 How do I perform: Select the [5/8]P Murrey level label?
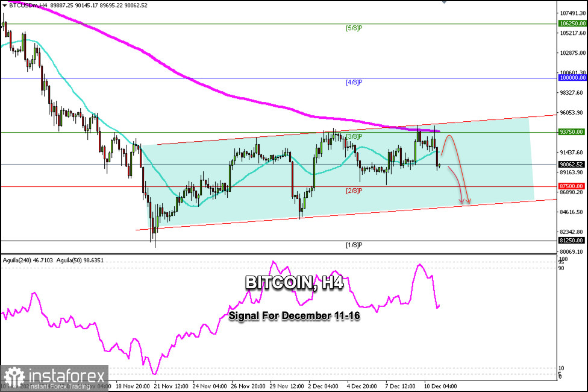354,28
